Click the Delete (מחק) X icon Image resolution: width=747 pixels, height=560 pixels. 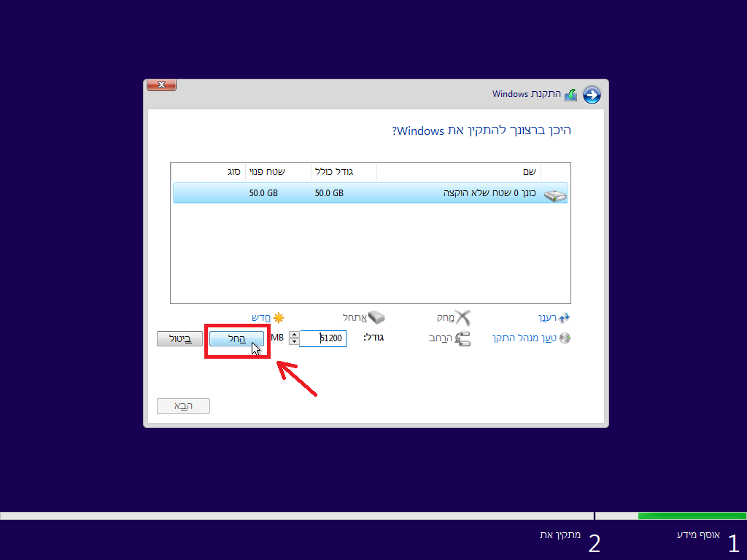tap(463, 318)
